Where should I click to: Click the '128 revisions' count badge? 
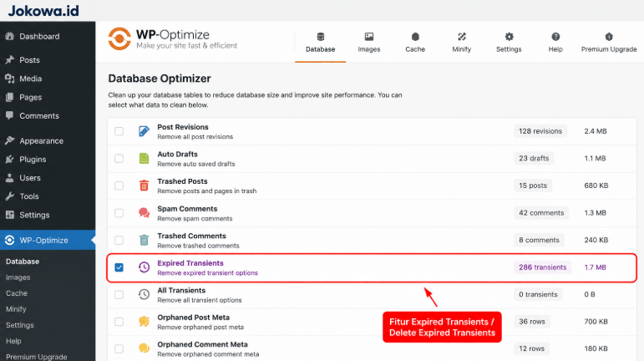[x=540, y=131]
